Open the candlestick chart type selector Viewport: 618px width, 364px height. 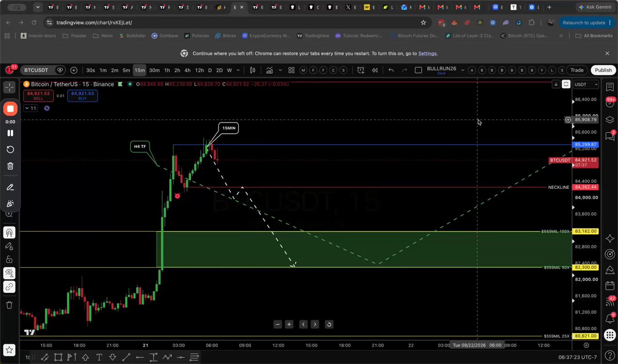pyautogui.click(x=252, y=70)
